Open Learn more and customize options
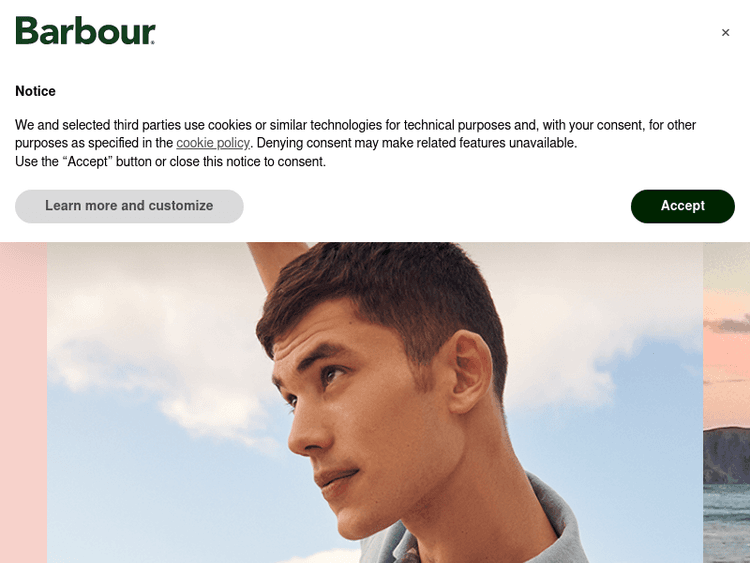The width and height of the screenshot is (750, 563). click(x=129, y=206)
